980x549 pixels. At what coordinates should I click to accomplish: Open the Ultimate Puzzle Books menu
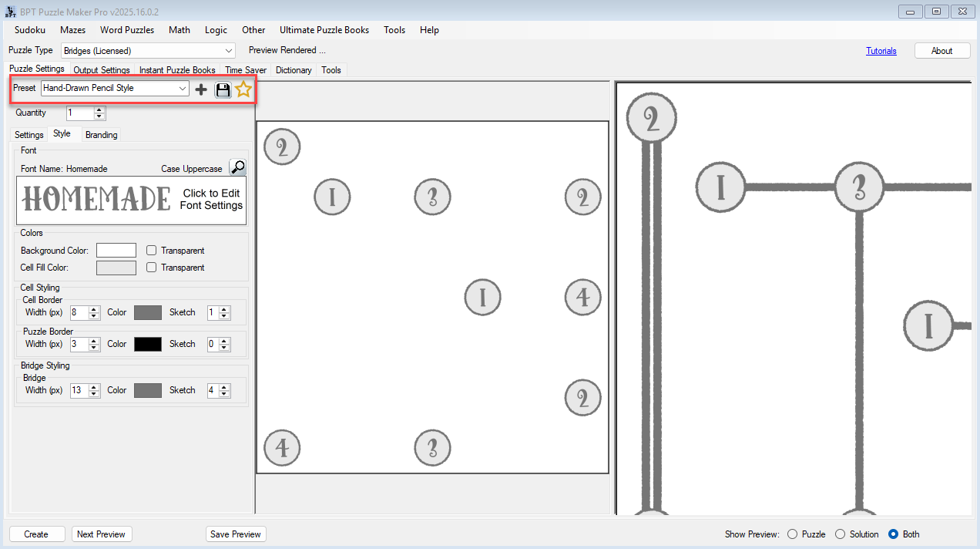pyautogui.click(x=324, y=30)
